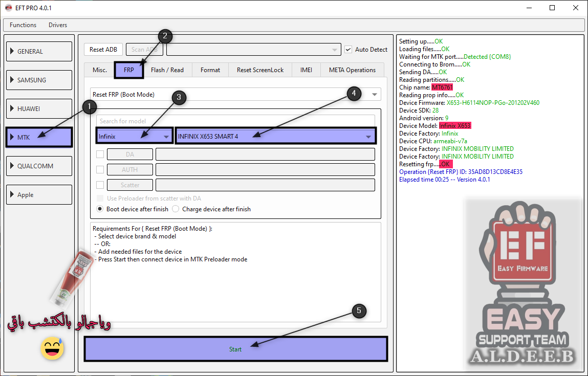Click the Start button
Viewport: 588px width, 376px height.
point(235,349)
